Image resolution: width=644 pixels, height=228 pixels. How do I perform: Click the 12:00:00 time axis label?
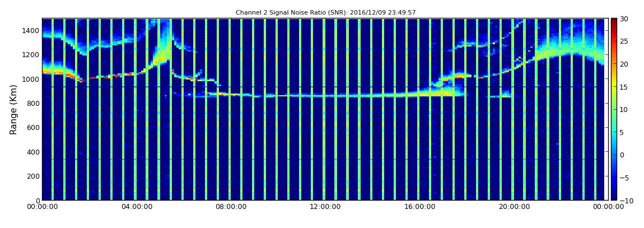pyautogui.click(x=326, y=207)
